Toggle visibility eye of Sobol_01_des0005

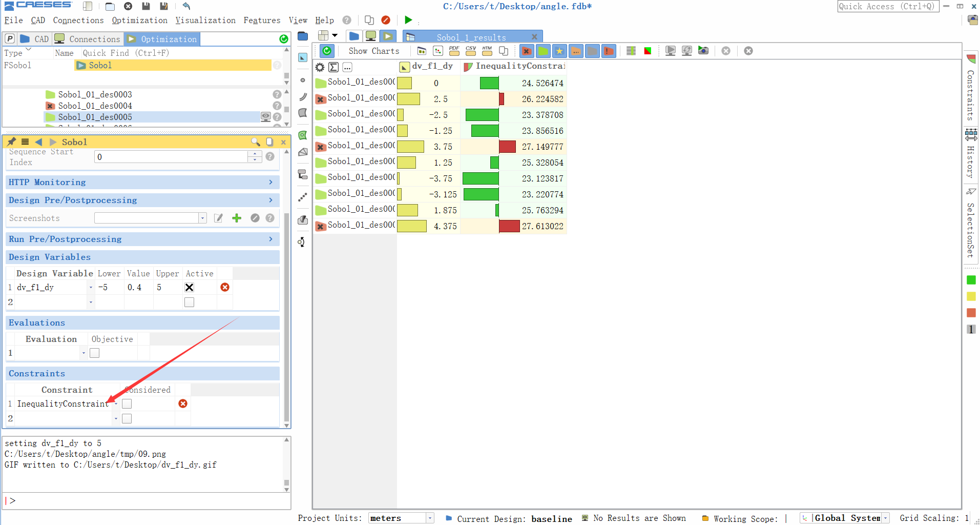265,117
